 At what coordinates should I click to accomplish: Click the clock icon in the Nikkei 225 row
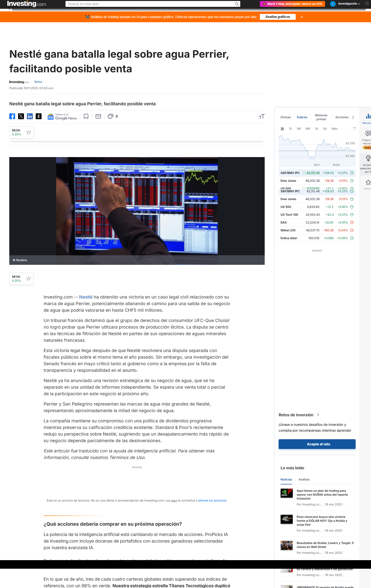click(x=352, y=230)
